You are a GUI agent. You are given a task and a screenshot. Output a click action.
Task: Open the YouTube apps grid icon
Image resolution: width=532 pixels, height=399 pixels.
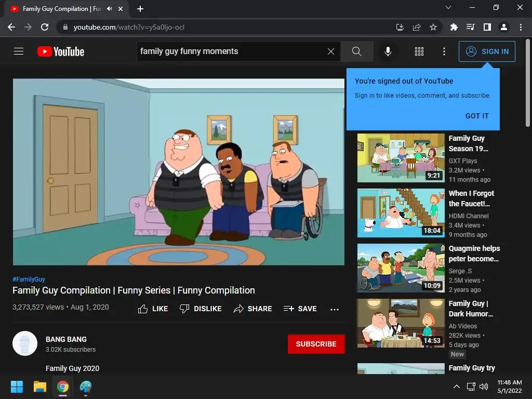[419, 51]
